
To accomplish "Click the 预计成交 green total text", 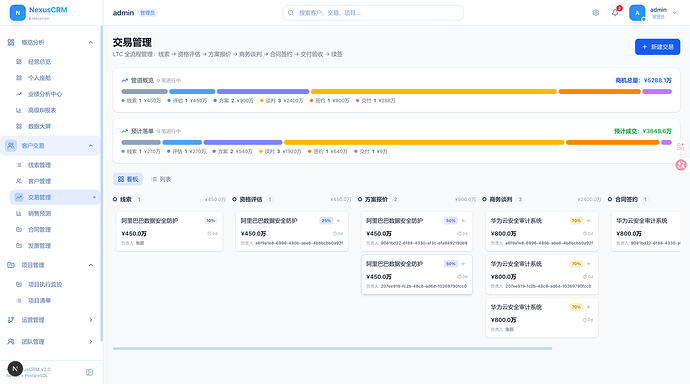I will (x=643, y=131).
